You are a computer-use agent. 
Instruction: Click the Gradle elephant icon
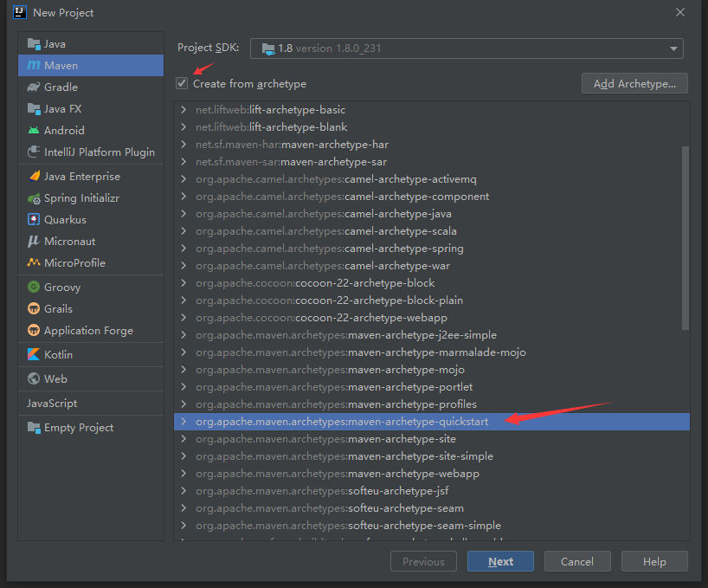click(x=34, y=87)
